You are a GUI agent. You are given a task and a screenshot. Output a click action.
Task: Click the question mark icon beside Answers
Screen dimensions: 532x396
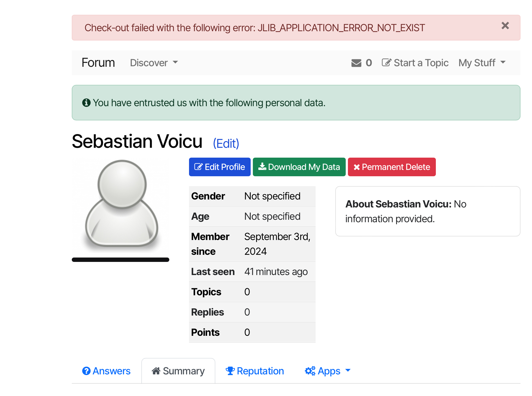pos(86,371)
